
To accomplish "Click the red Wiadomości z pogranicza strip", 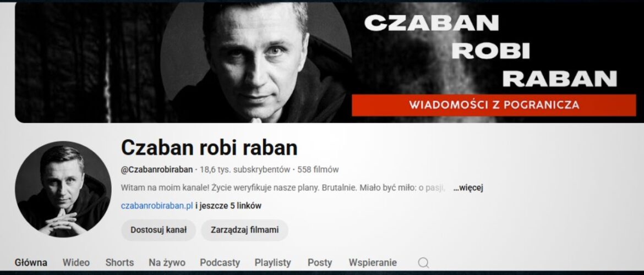I will [x=494, y=105].
